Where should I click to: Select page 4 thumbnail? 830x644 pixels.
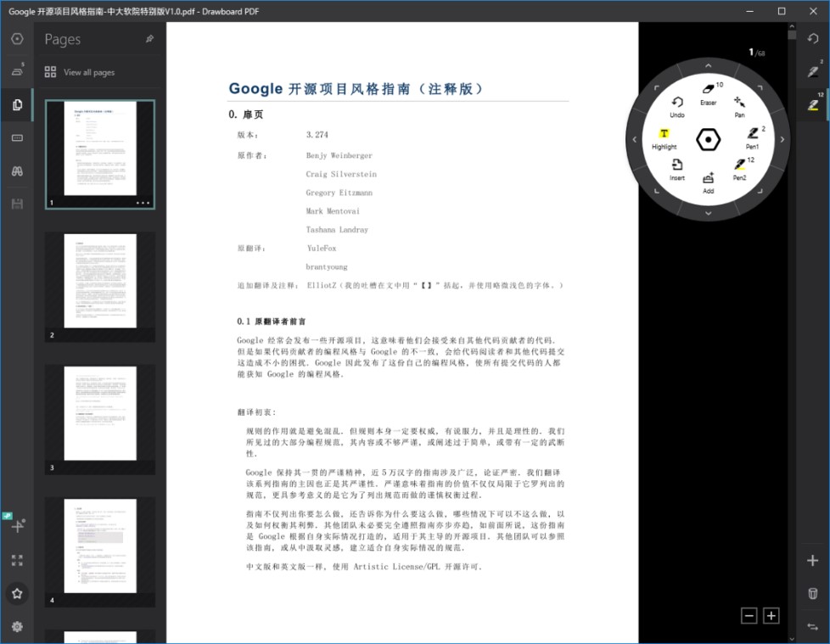point(100,552)
